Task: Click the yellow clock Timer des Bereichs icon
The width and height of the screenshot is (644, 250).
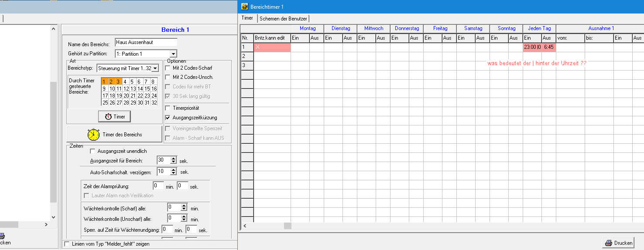Action: pyautogui.click(x=93, y=135)
